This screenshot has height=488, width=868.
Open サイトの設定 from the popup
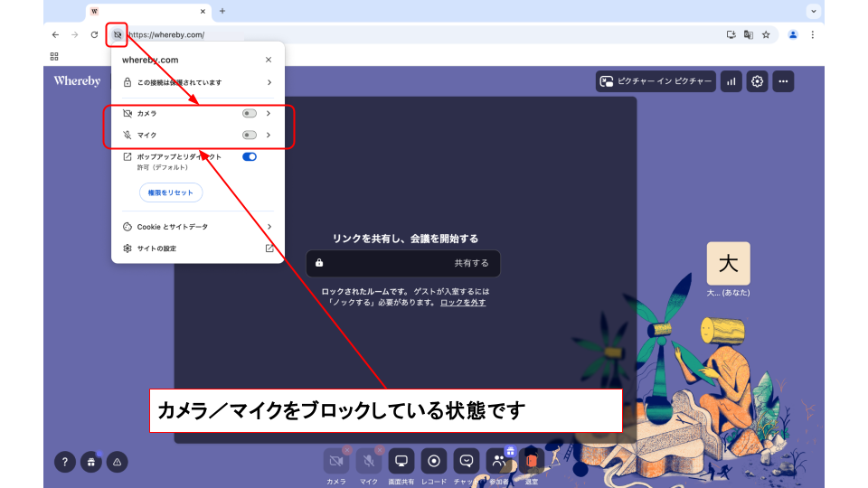pos(197,249)
